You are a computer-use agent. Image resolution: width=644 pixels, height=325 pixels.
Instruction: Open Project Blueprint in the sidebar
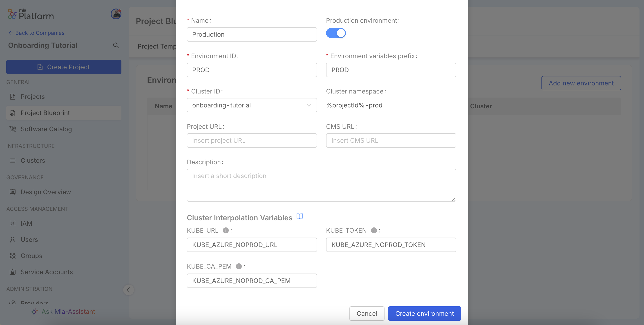64,113
